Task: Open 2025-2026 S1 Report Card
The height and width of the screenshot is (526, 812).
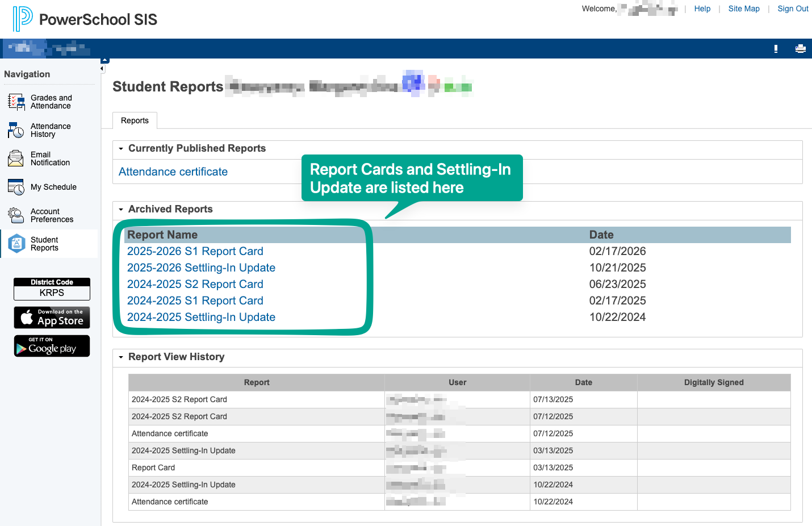Action: (x=195, y=251)
